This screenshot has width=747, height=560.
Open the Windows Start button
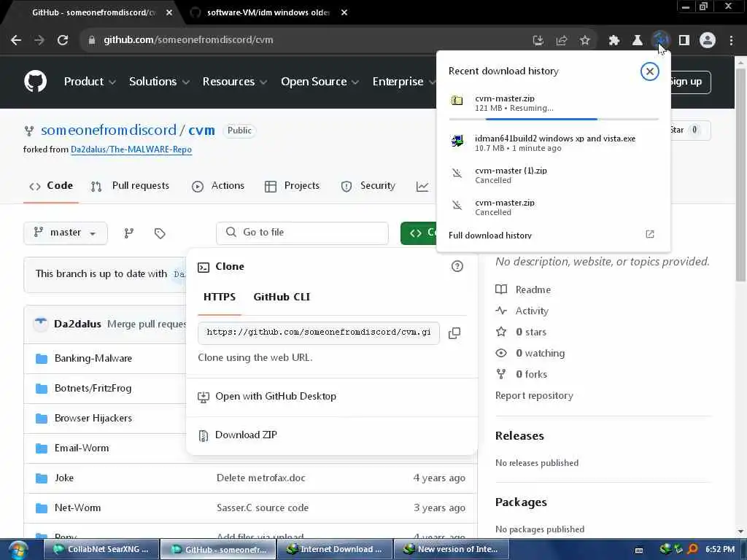click(x=18, y=550)
